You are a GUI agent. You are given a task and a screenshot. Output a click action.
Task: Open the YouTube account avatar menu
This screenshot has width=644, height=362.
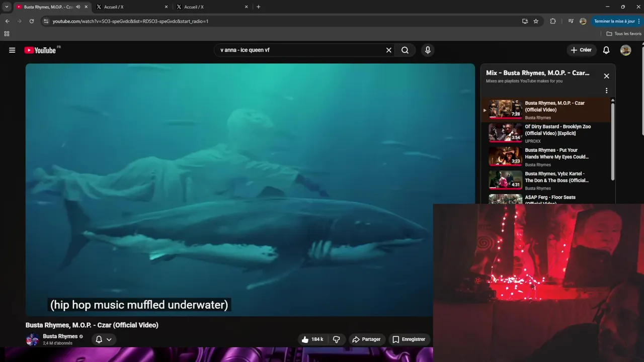[x=626, y=50]
